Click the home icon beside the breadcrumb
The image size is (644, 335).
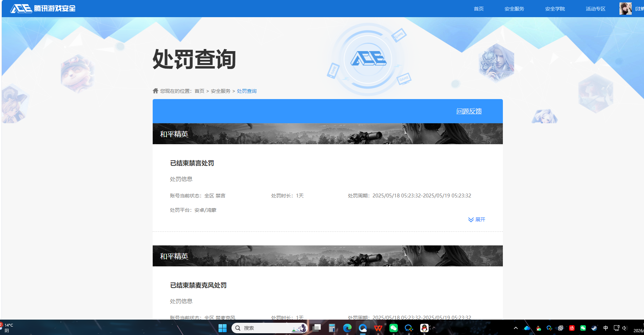(x=155, y=91)
